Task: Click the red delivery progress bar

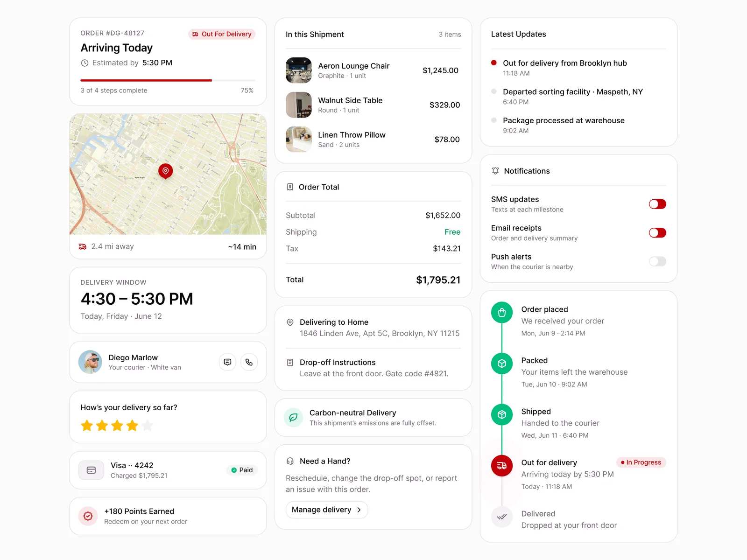Action: 146,80
